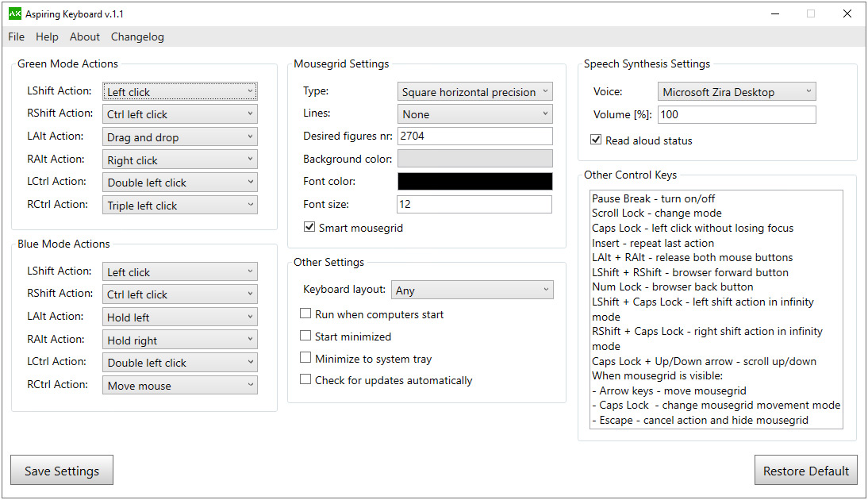This screenshot has height=500, width=868.
Task: Enable Check for updates automatically
Action: [x=305, y=379]
